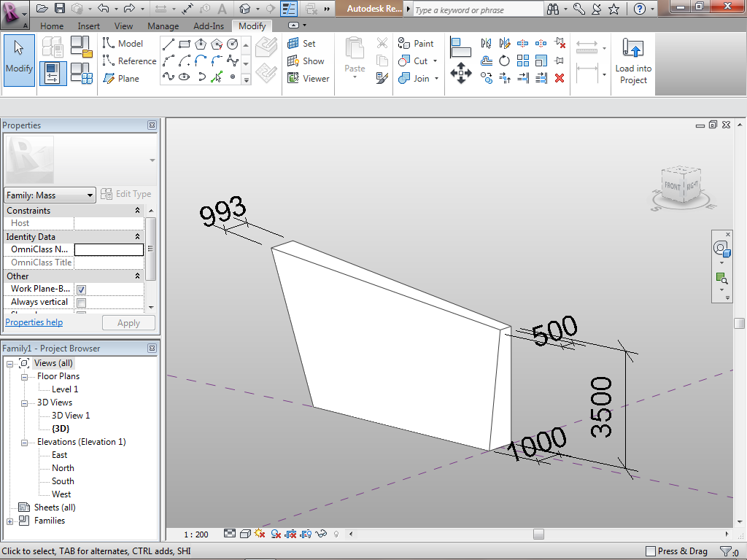Select the Rotate tool icon

click(505, 61)
